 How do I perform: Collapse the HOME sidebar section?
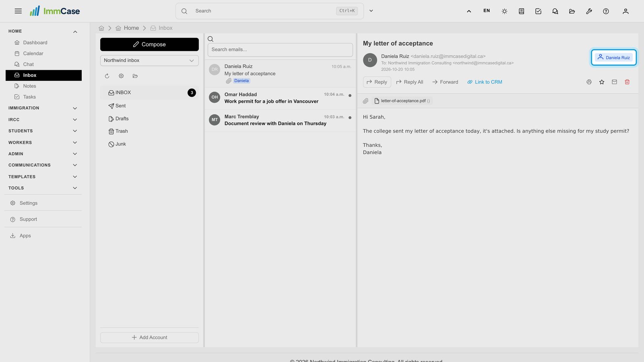(x=75, y=32)
